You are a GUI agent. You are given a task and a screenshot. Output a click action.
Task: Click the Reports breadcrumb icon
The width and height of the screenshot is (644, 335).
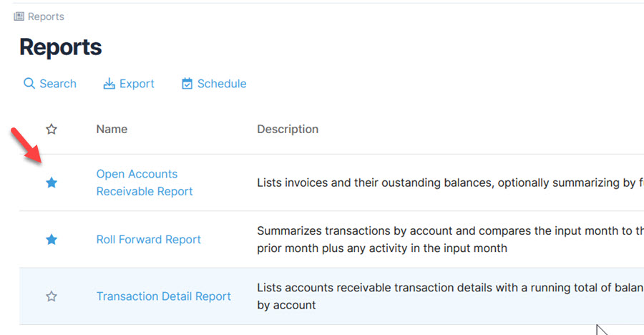click(x=19, y=16)
